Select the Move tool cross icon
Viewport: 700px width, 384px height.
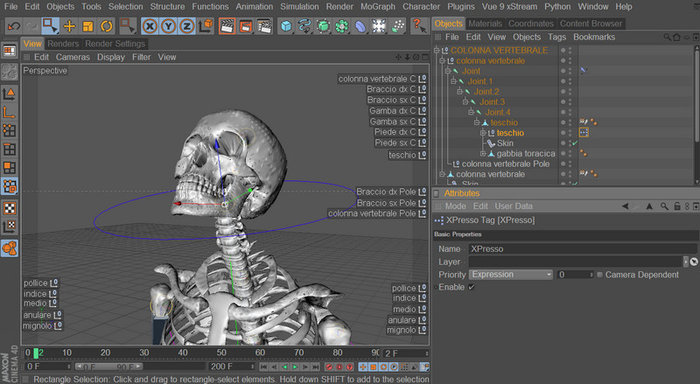[x=69, y=26]
